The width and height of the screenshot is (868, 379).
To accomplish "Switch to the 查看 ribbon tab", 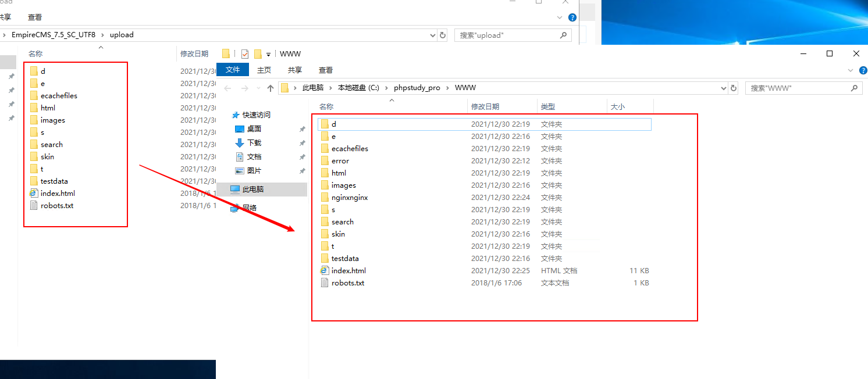I will pos(326,70).
